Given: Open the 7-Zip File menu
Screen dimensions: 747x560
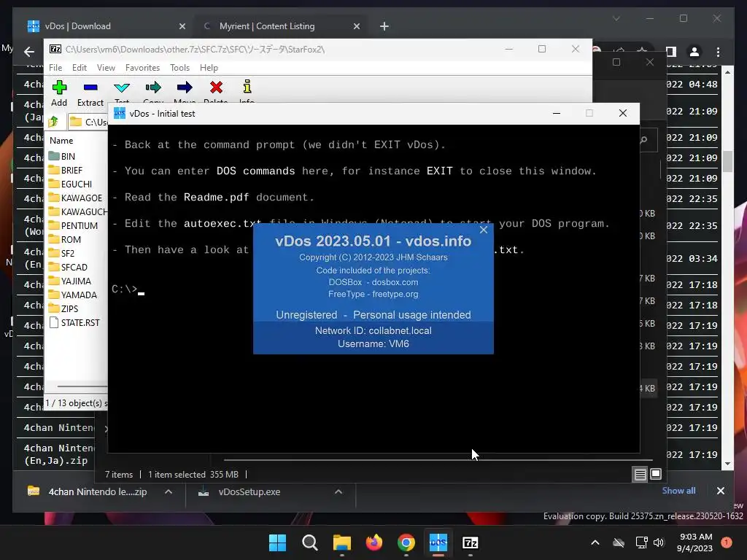Looking at the screenshot, I should 55,68.
